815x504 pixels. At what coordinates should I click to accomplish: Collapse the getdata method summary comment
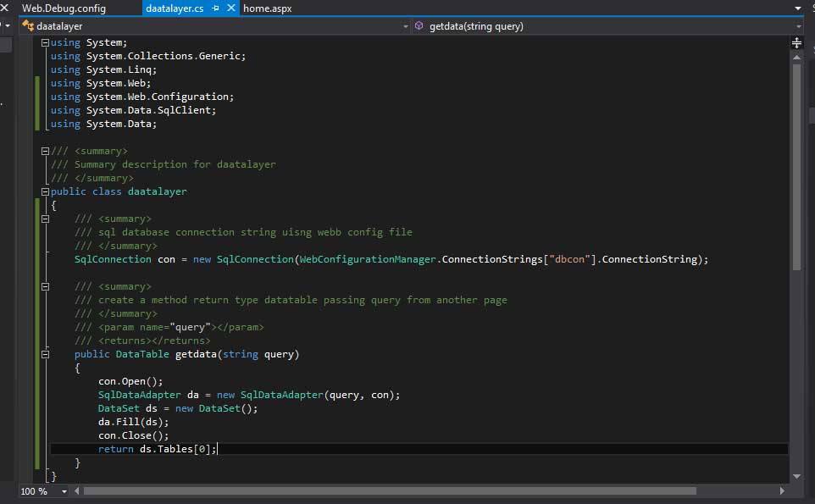(45, 286)
